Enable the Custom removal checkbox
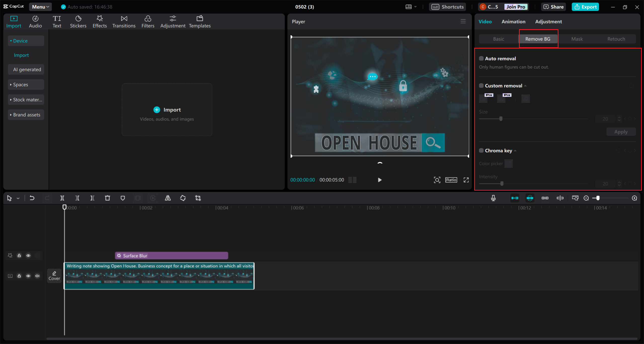The image size is (644, 344). coord(481,86)
